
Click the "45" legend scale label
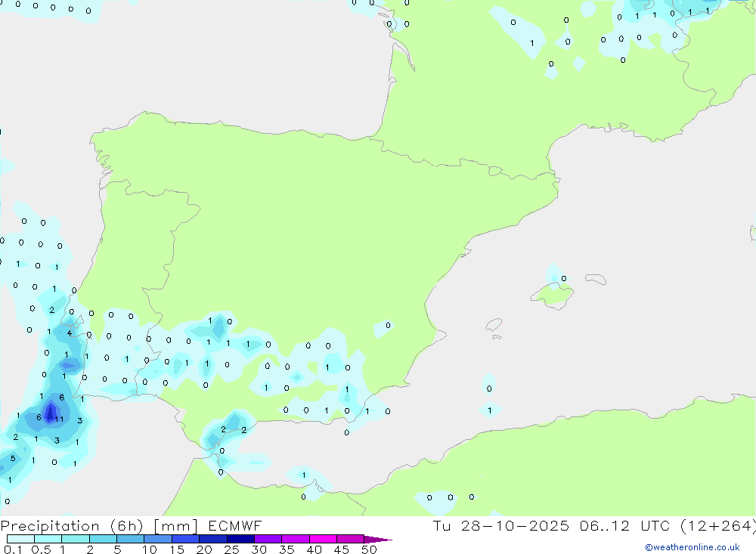[x=342, y=549]
